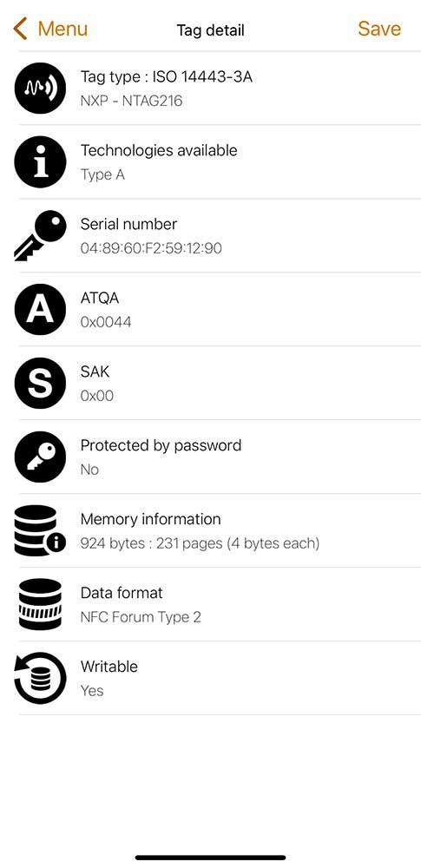The width and height of the screenshot is (421, 868).
Task: Open the ATQA 0x0044 entry
Action: point(220,310)
